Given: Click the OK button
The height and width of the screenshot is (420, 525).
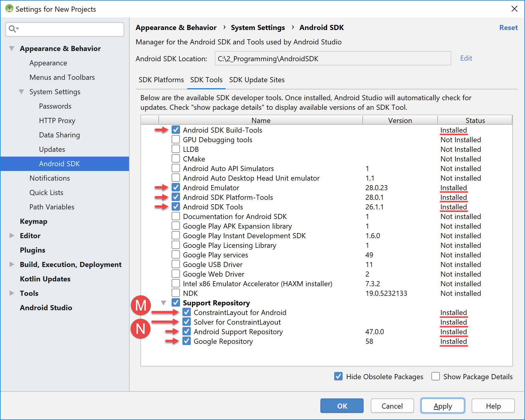Looking at the screenshot, I should [342, 406].
